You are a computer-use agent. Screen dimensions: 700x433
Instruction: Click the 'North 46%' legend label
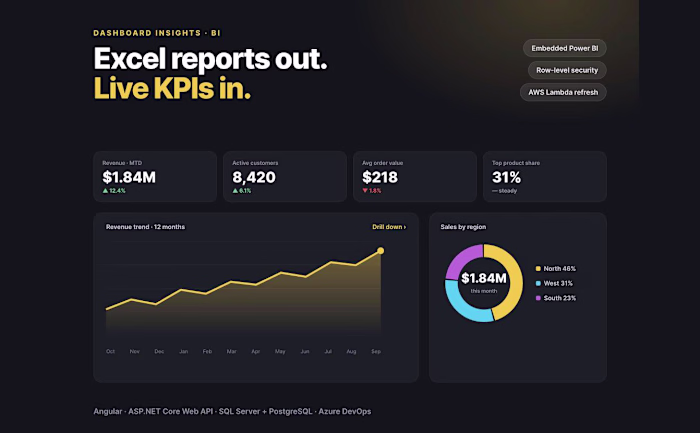[559, 269]
